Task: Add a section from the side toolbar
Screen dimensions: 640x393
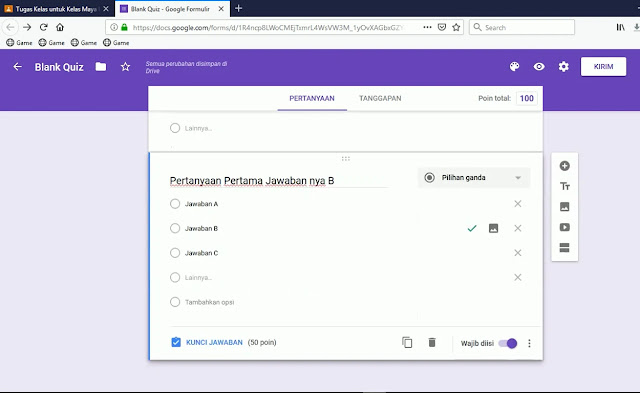Action: (564, 248)
